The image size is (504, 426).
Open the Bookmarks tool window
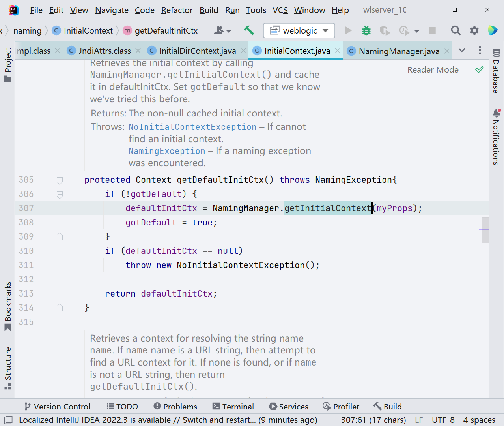(8, 306)
